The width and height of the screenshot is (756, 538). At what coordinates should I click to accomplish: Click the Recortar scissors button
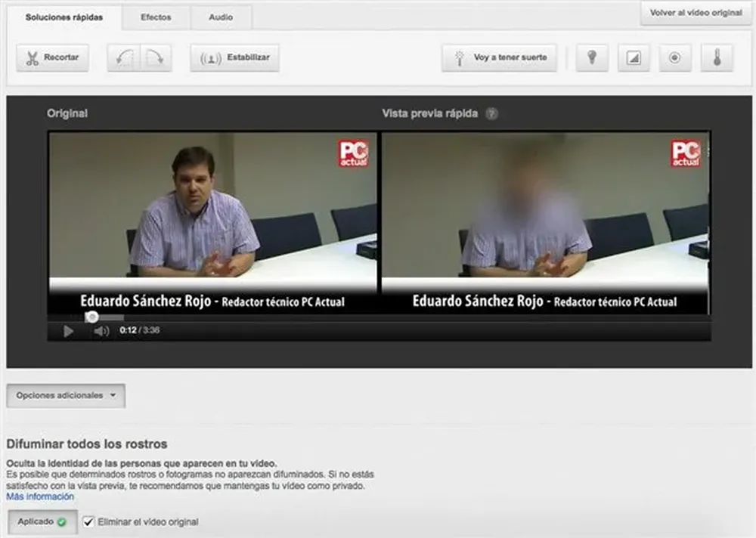(x=52, y=58)
